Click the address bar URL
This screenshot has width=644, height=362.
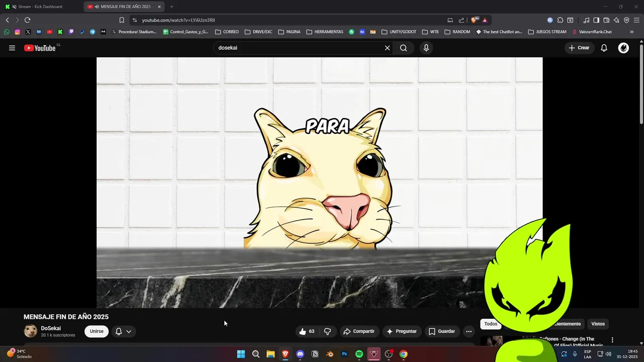(x=179, y=20)
